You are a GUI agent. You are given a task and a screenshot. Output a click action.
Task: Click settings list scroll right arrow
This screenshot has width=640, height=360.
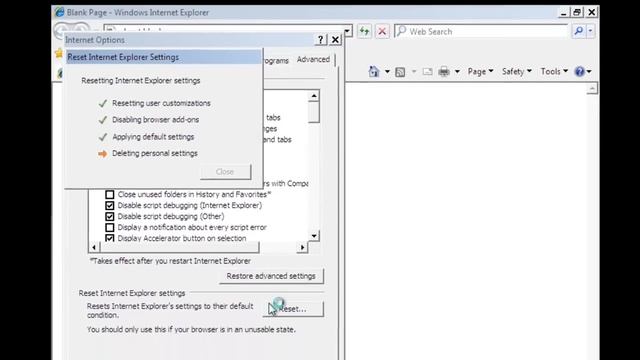coord(302,247)
